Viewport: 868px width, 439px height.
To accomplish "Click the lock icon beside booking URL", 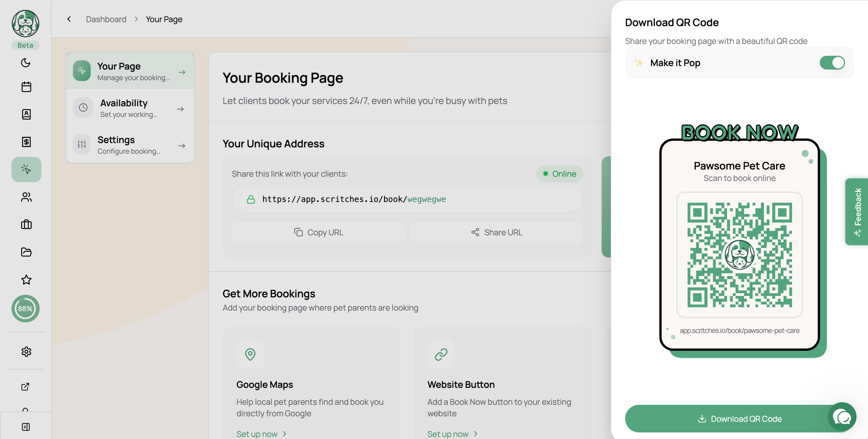I will tap(251, 199).
